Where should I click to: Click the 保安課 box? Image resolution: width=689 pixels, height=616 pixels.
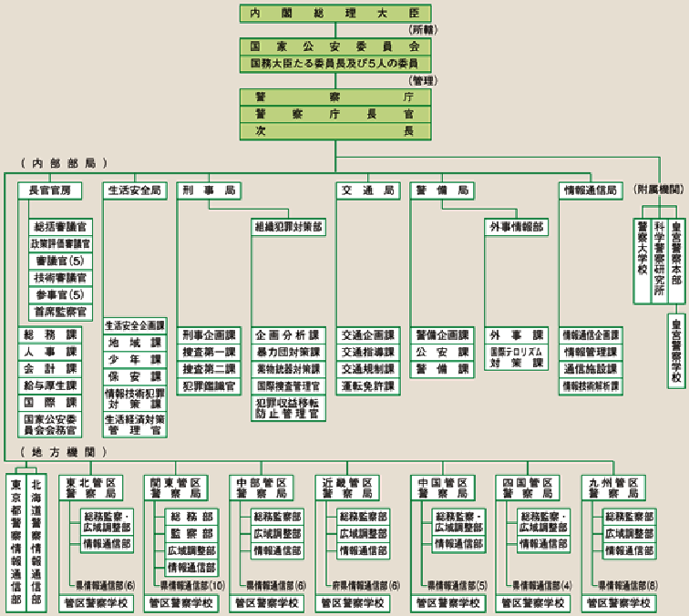click(135, 377)
